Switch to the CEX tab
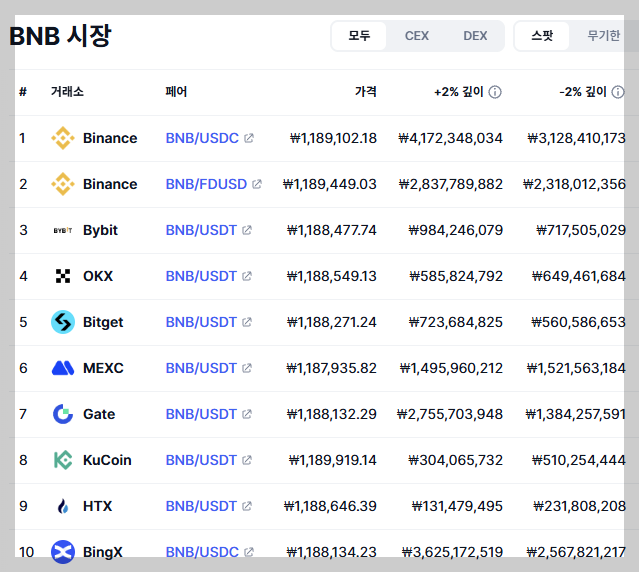The image size is (639, 572). [416, 36]
